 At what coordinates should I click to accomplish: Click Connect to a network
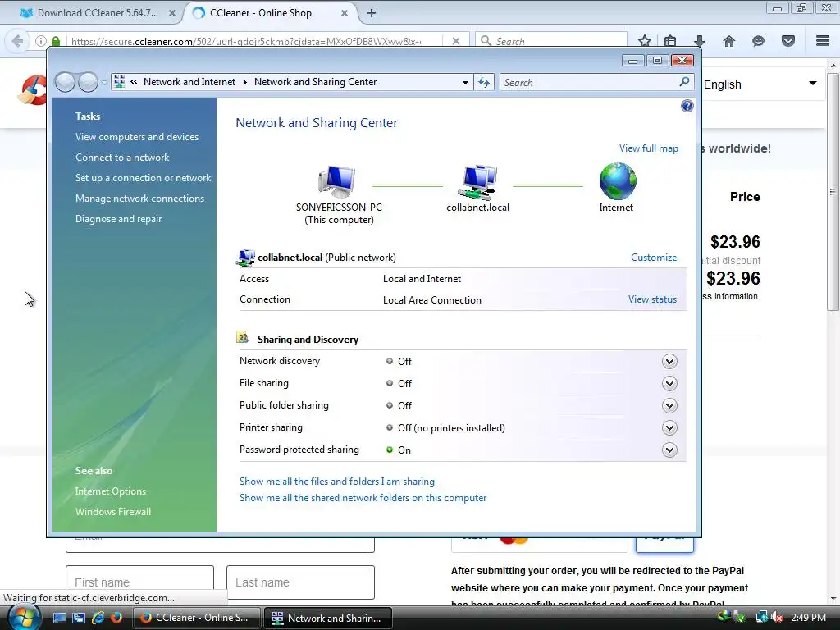point(122,157)
